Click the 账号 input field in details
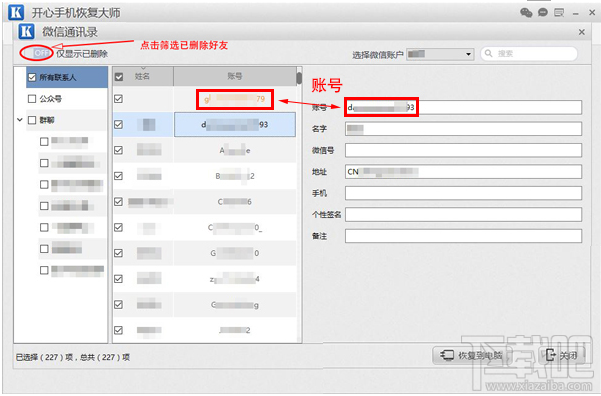Viewport: 601px width, 396px height. (463, 107)
